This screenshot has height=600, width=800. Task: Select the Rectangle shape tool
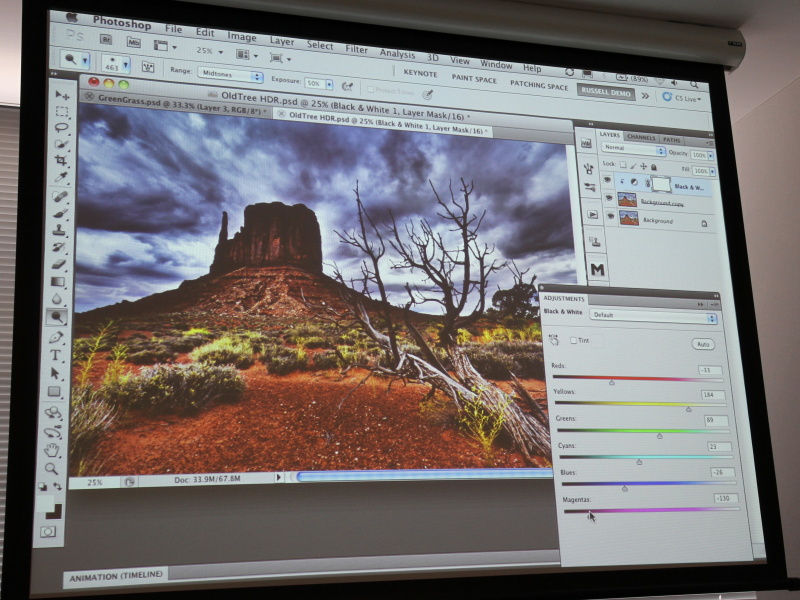tap(54, 392)
